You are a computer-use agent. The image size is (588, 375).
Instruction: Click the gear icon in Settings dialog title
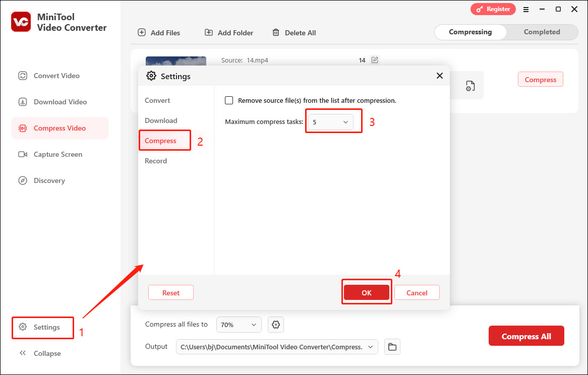(151, 76)
